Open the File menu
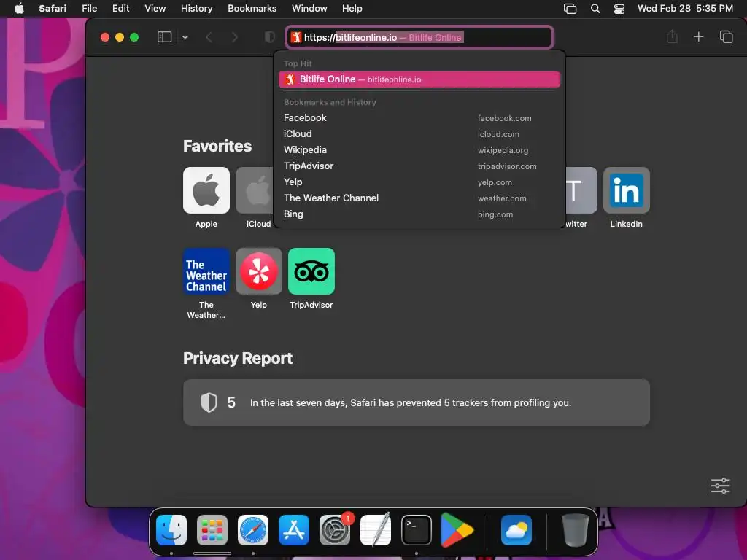Screen dimensions: 747x560 (x=90, y=9)
